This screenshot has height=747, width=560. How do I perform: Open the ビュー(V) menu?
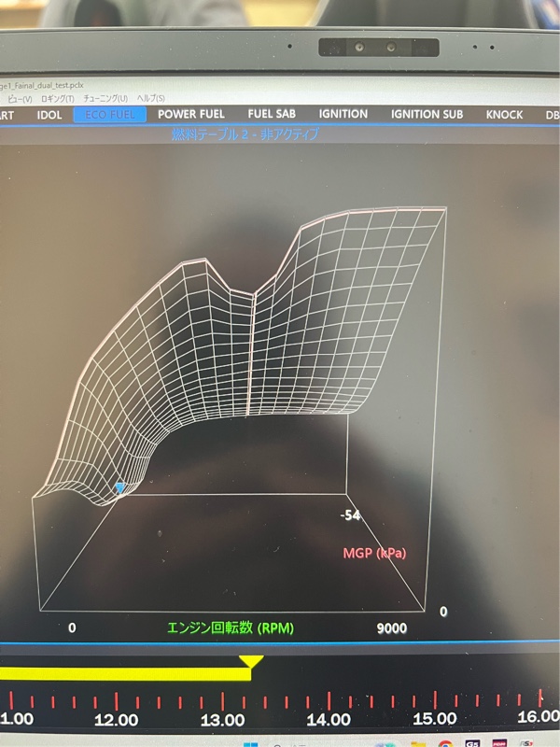click(20, 99)
